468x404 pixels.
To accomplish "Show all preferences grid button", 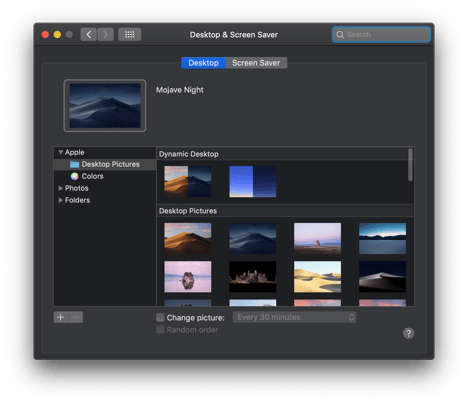I will tap(130, 34).
